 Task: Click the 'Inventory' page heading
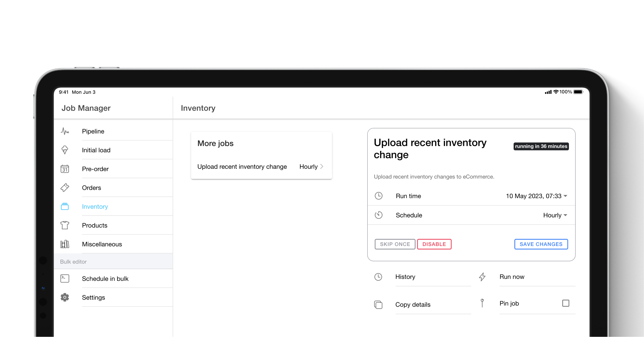pos(198,108)
